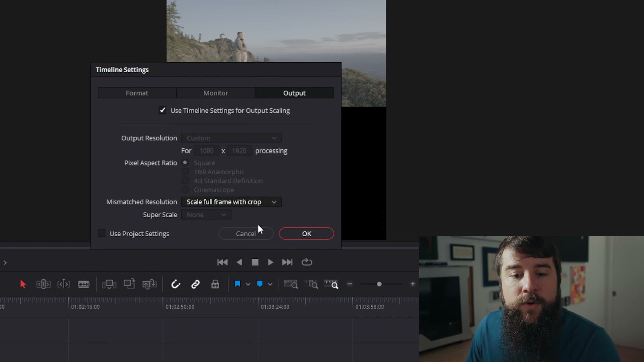The image size is (644, 362).
Task: Select the Cinemascope radio option
Action: click(185, 190)
